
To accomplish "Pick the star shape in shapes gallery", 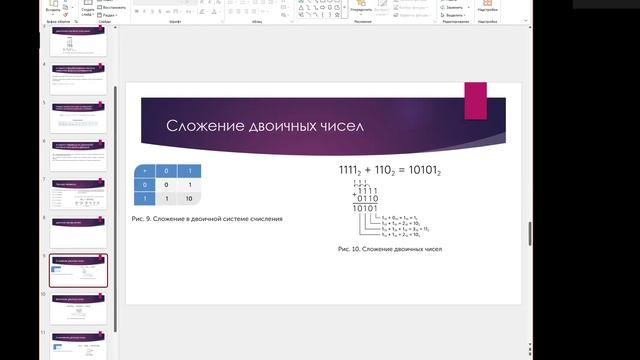I will click(337, 15).
